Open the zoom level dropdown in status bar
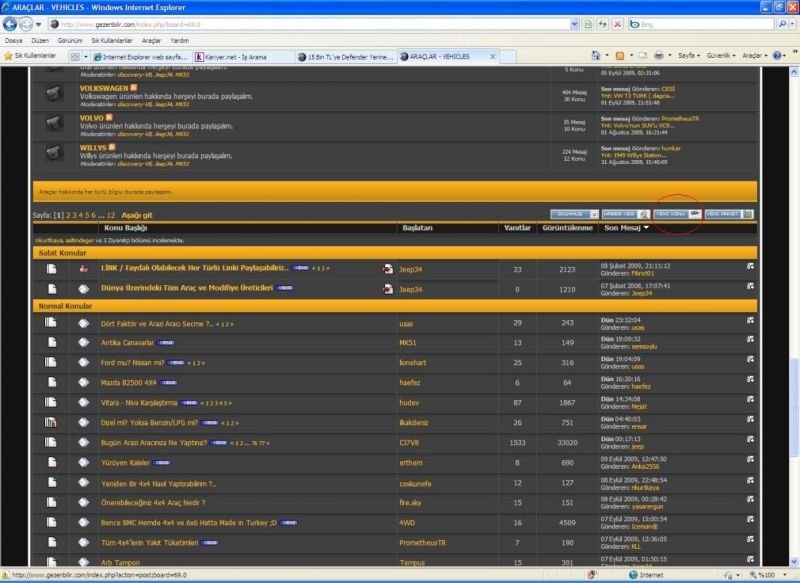This screenshot has height=583, width=800. (x=785, y=575)
